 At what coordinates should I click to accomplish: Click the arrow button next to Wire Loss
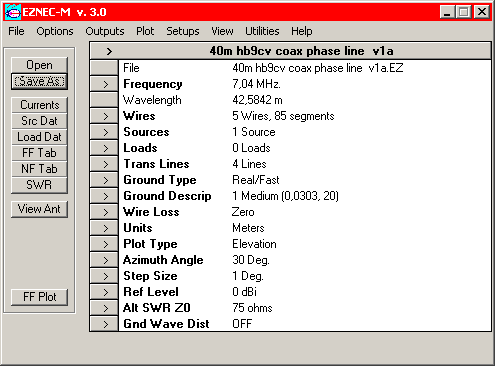click(x=104, y=212)
